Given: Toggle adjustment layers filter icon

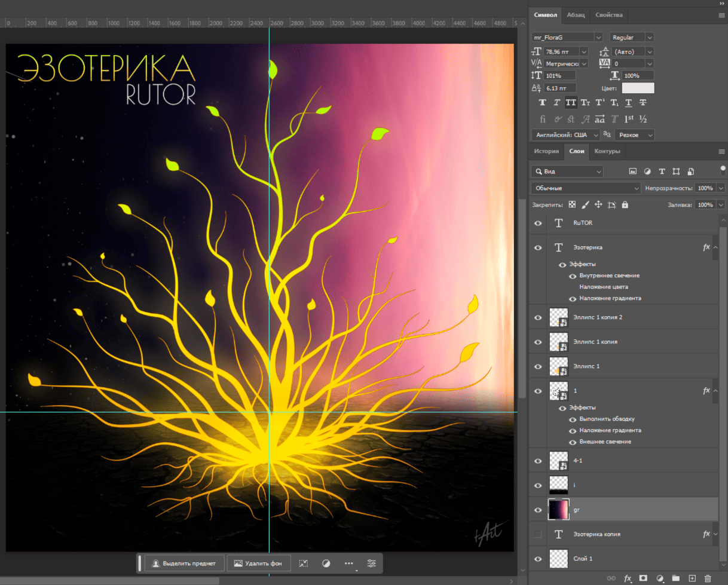Looking at the screenshot, I should [x=647, y=171].
